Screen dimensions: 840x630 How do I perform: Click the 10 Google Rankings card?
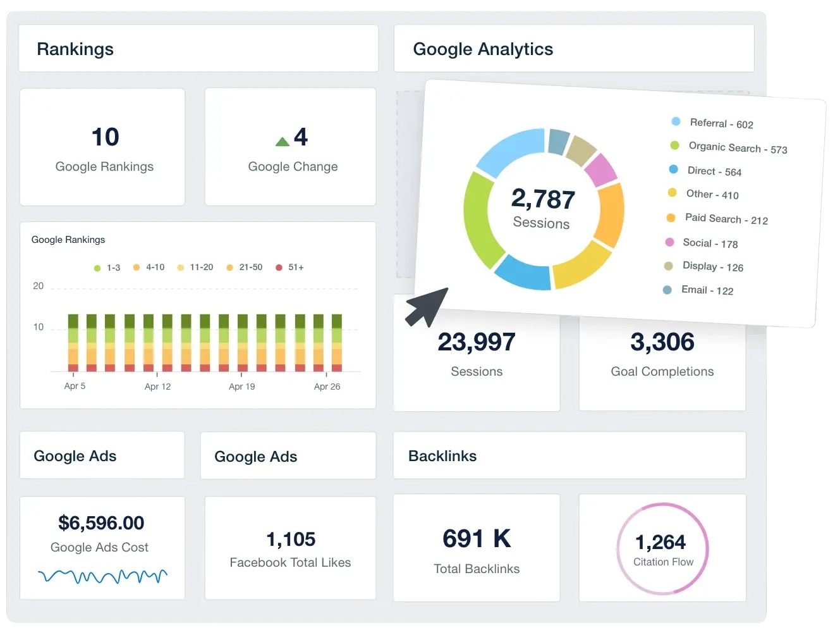(102, 147)
